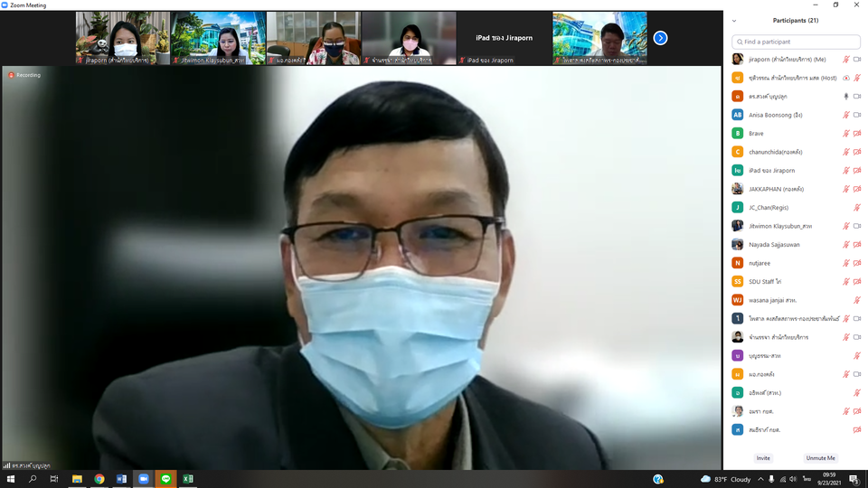
Task: Toggle video camera on jiraporn (Me) row
Action: click(x=856, y=60)
